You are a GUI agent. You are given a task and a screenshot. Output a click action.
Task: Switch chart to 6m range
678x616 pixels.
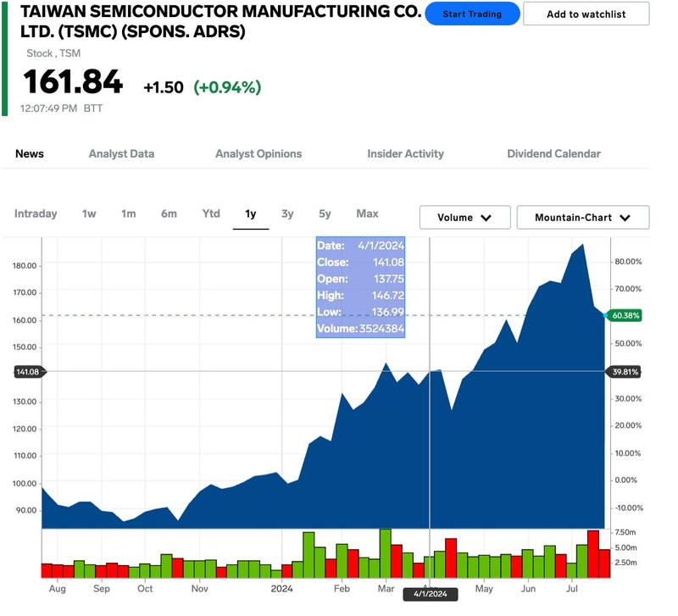pyautogui.click(x=169, y=214)
